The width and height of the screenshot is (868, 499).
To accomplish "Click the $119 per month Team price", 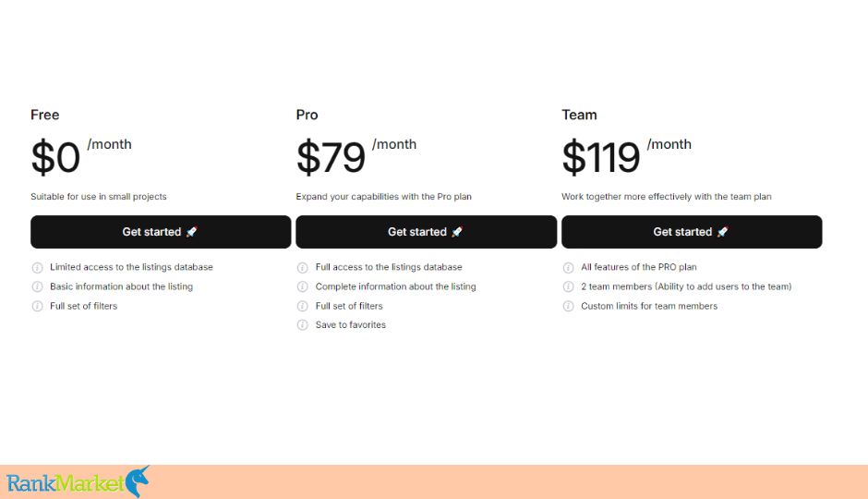I will tap(626, 156).
